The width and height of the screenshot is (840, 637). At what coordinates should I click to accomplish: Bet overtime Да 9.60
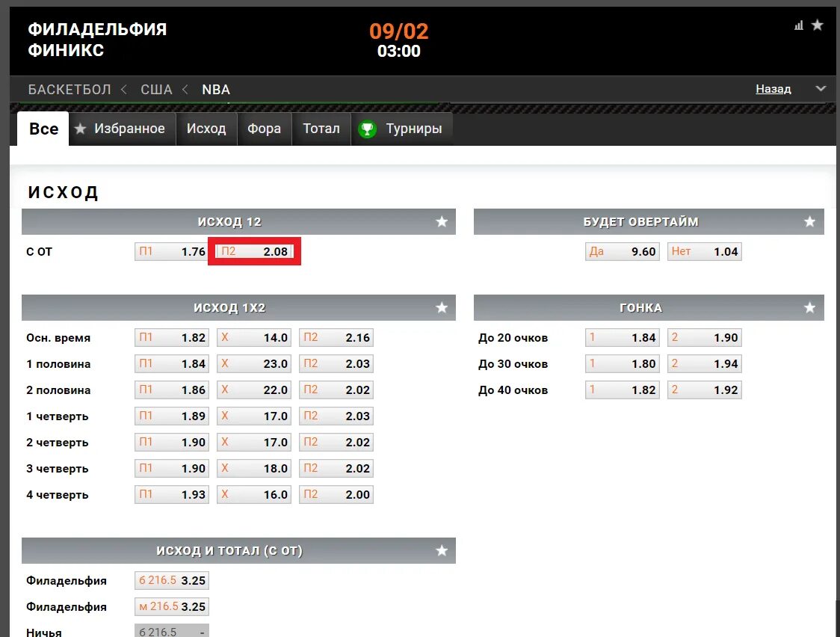622,251
